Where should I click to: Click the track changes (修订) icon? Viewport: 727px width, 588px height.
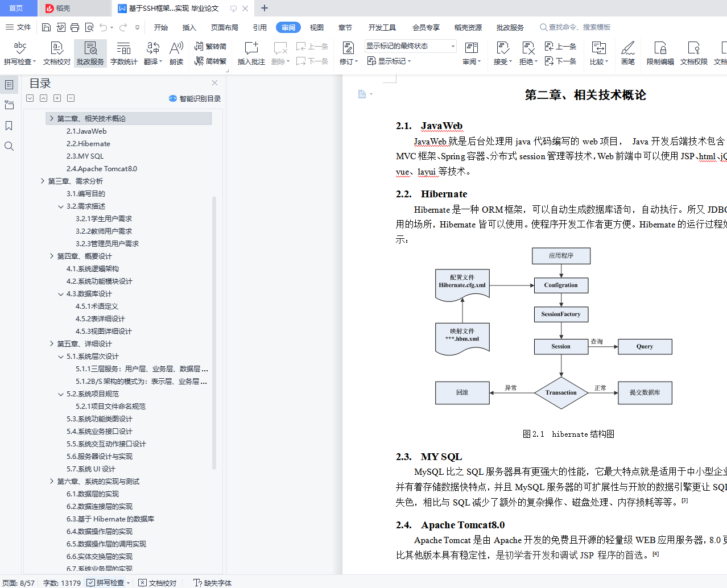348,48
